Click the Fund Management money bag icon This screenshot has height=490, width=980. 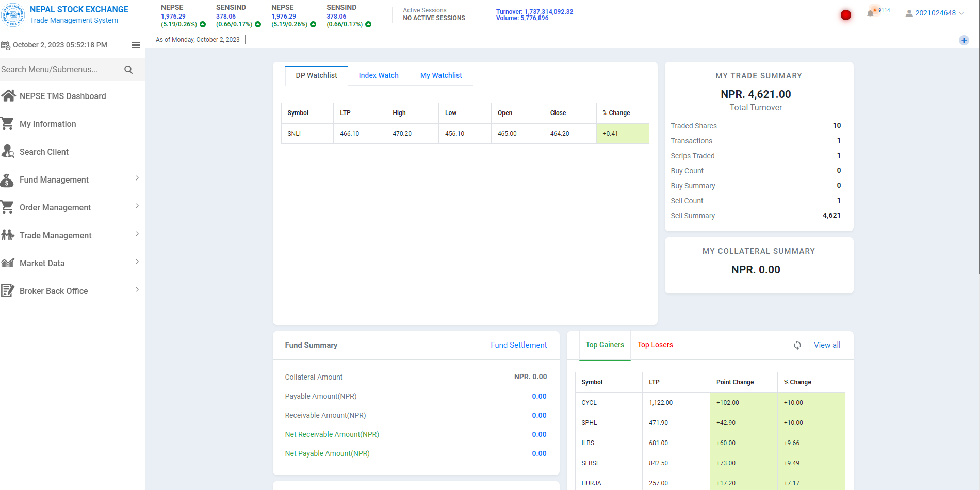[x=7, y=179]
